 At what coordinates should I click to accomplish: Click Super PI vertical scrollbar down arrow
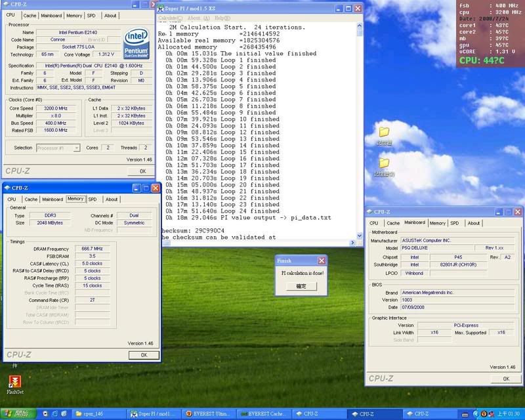[360, 236]
